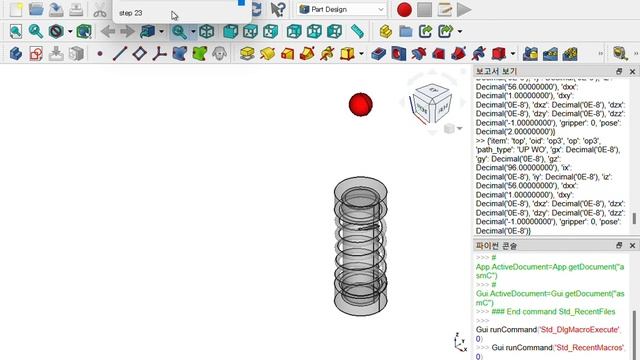This screenshot has height=360, width=640.
Task: Create a shape binder
Action: (x=180, y=53)
